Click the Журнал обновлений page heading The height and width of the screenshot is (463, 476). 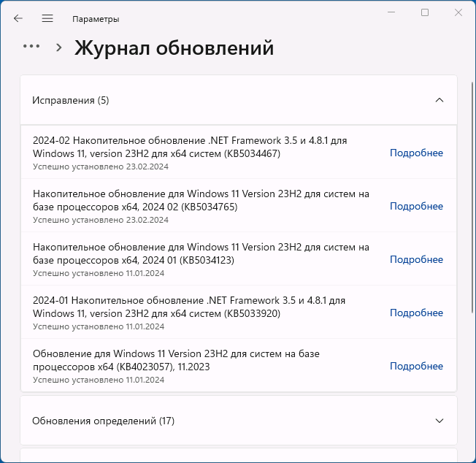pos(174,48)
